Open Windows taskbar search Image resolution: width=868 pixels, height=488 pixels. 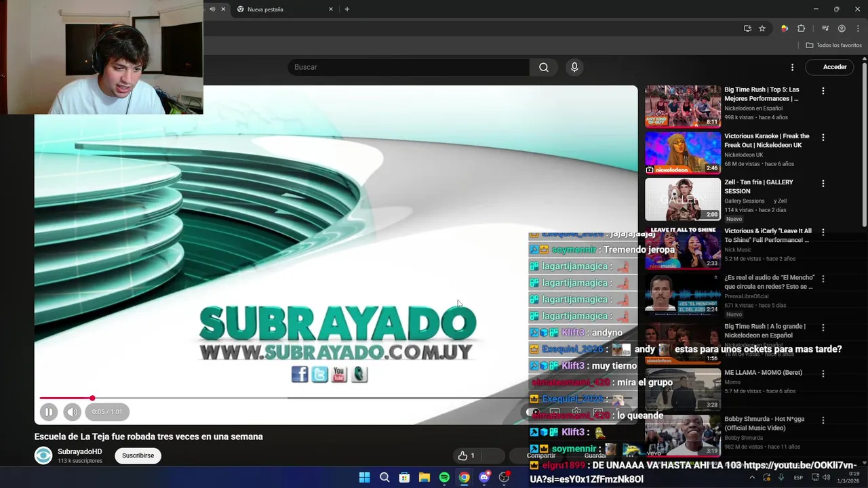coord(384,477)
